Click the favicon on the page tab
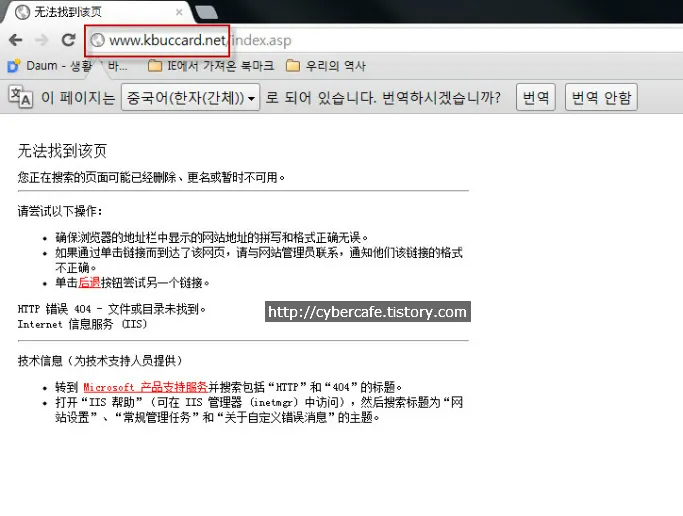Viewport: 683px width, 516px height. tap(22, 13)
